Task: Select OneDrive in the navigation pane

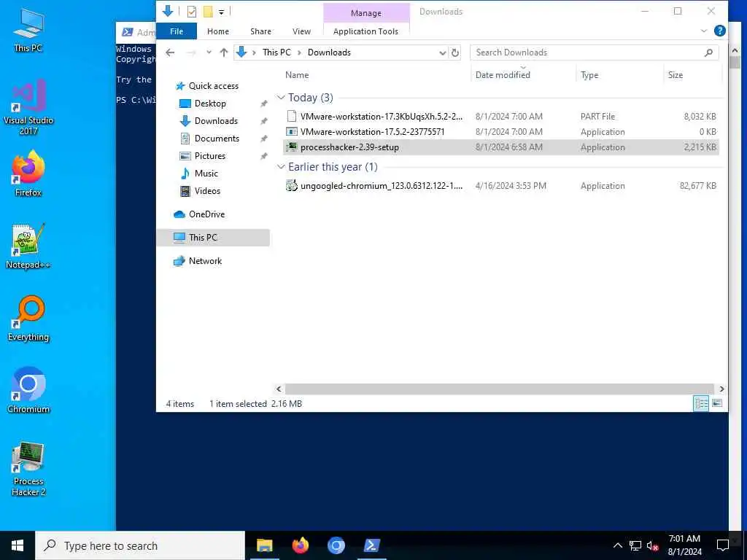Action: point(206,214)
